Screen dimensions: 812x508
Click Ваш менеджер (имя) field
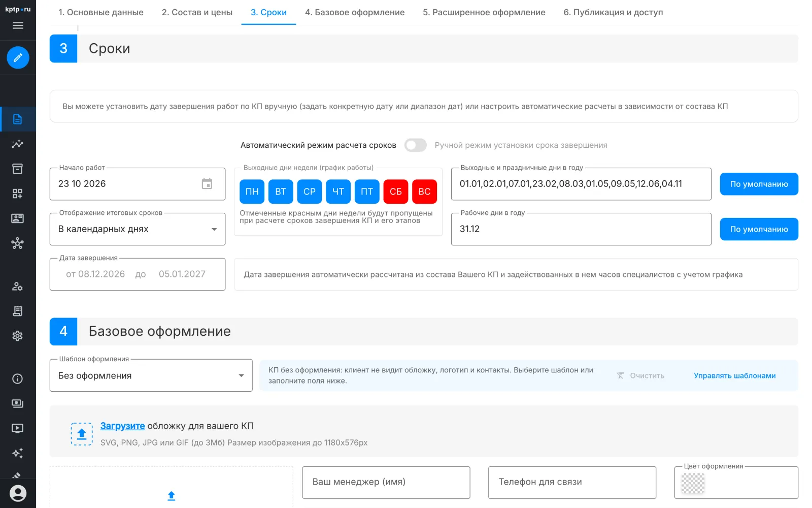386,482
